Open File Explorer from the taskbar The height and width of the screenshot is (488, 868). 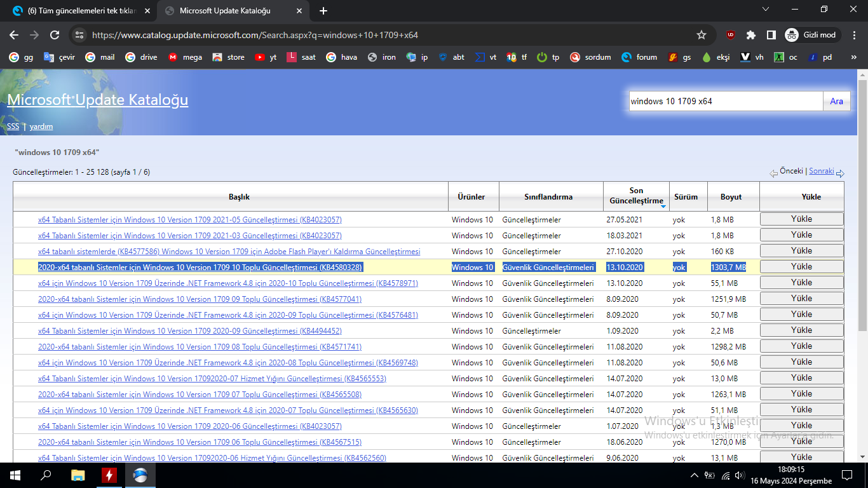(x=78, y=475)
